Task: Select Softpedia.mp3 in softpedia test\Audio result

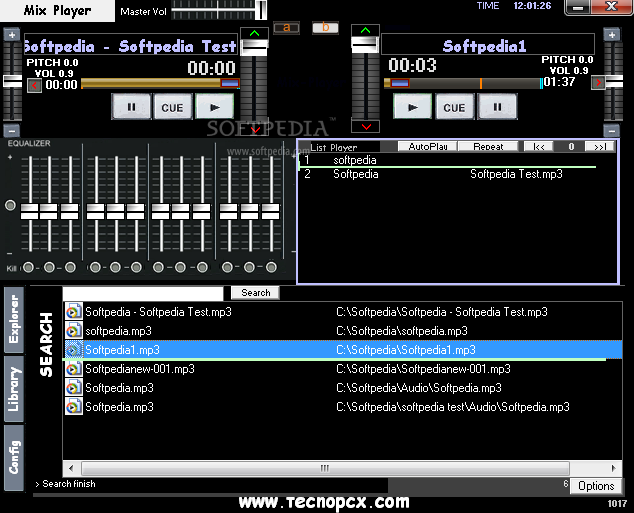Action: [343, 407]
